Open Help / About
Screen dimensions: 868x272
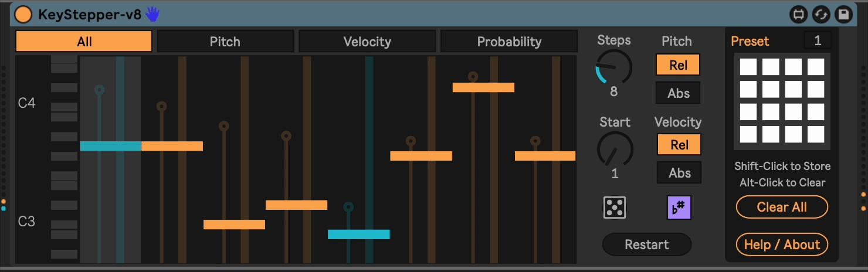tap(782, 244)
